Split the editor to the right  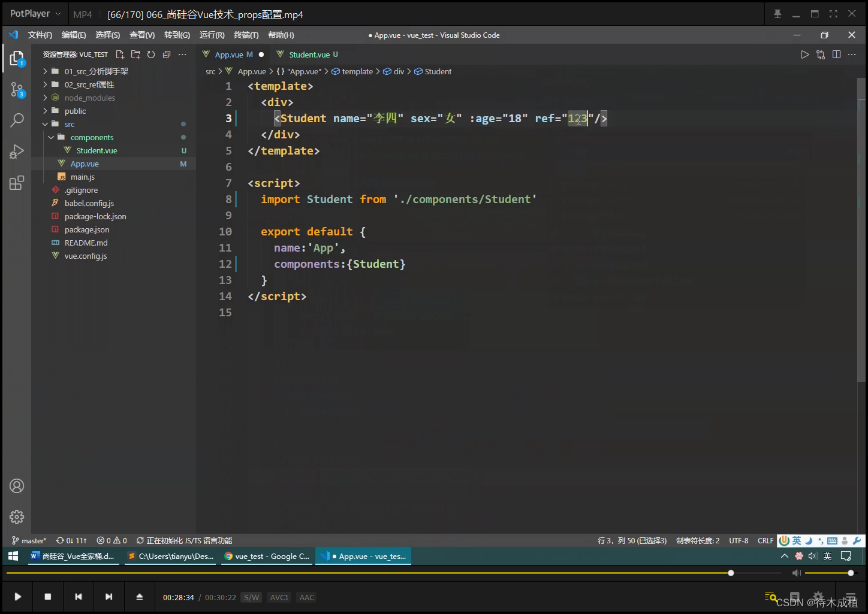[x=836, y=55]
